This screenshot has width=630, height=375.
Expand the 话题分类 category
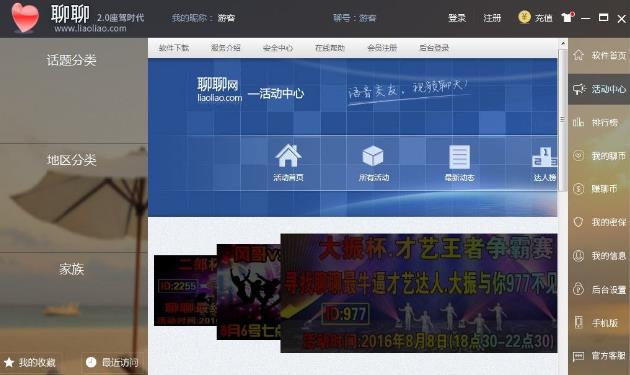tap(72, 60)
